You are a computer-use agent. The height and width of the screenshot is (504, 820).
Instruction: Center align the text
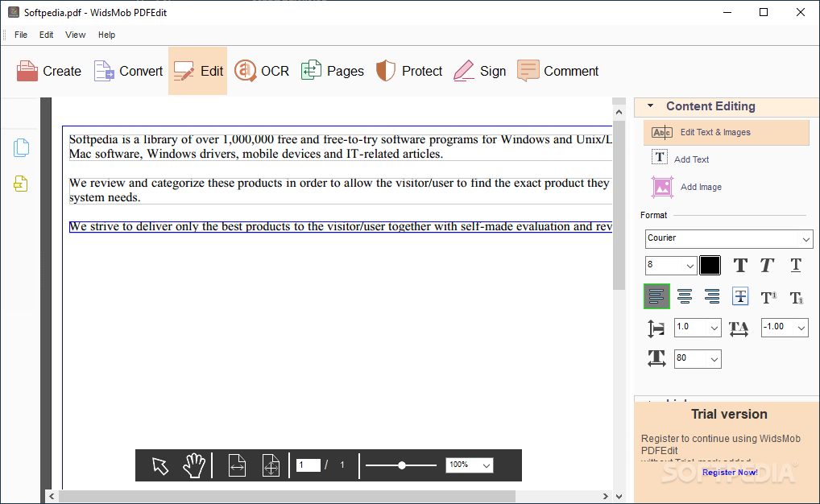click(685, 296)
